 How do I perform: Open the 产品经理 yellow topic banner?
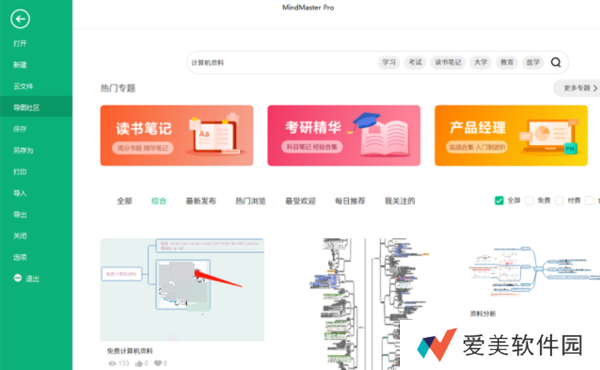pyautogui.click(x=511, y=135)
